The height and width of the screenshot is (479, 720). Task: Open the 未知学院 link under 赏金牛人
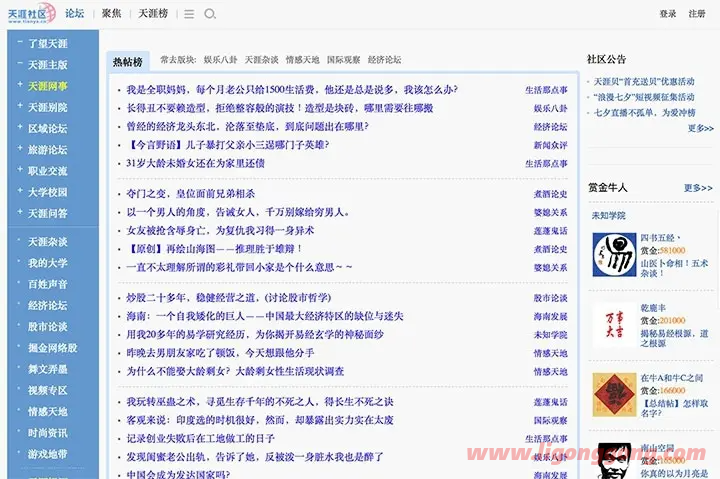click(x=608, y=215)
